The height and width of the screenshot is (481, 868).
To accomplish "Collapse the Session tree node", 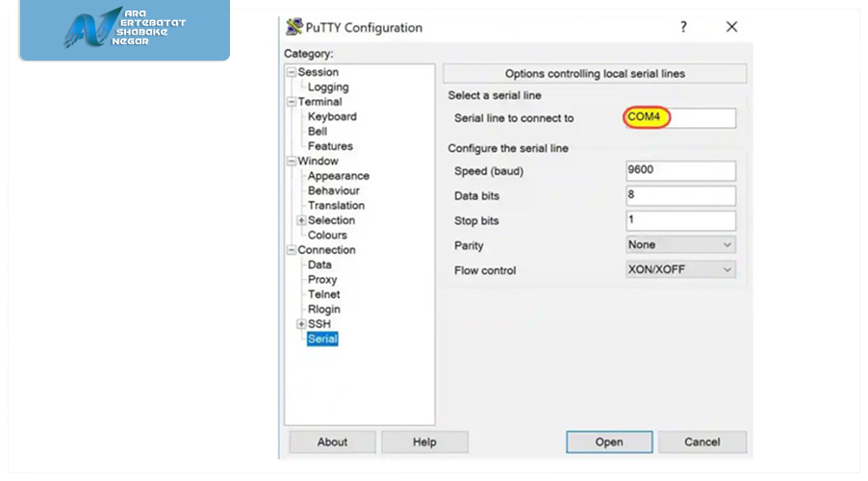I will pos(292,72).
